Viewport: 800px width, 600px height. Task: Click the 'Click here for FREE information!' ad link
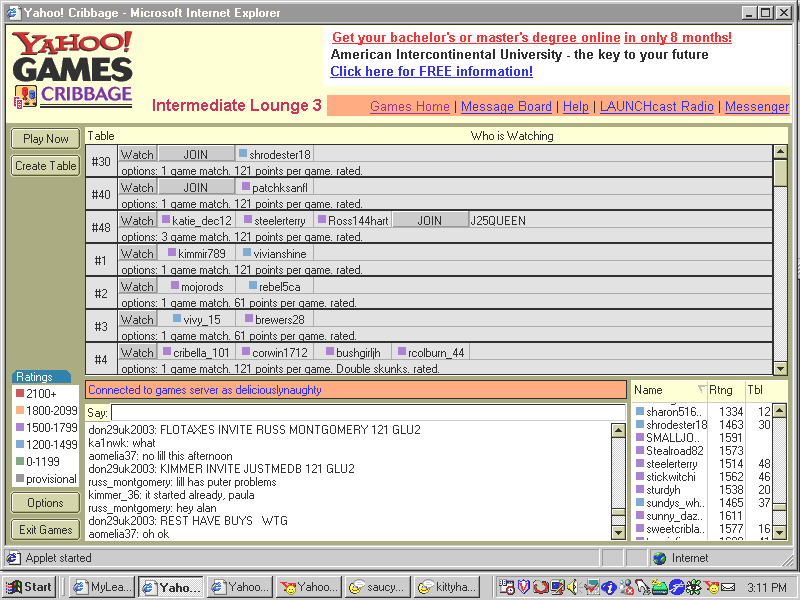tap(432, 71)
